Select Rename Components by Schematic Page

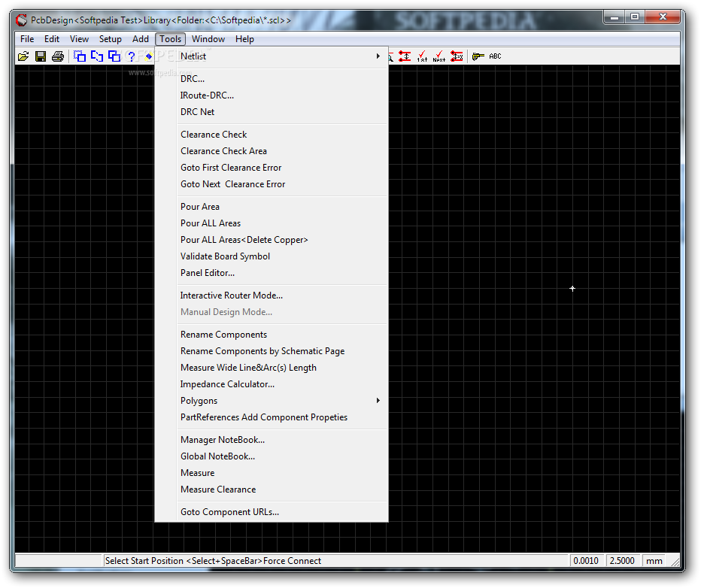click(272, 351)
